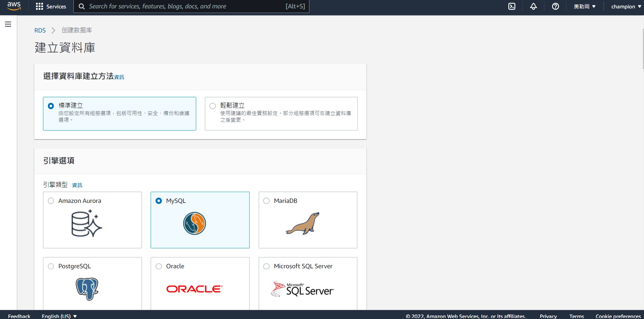Click the 创建数据库 breadcrumb text
The width and height of the screenshot is (644, 319).
[x=77, y=30]
